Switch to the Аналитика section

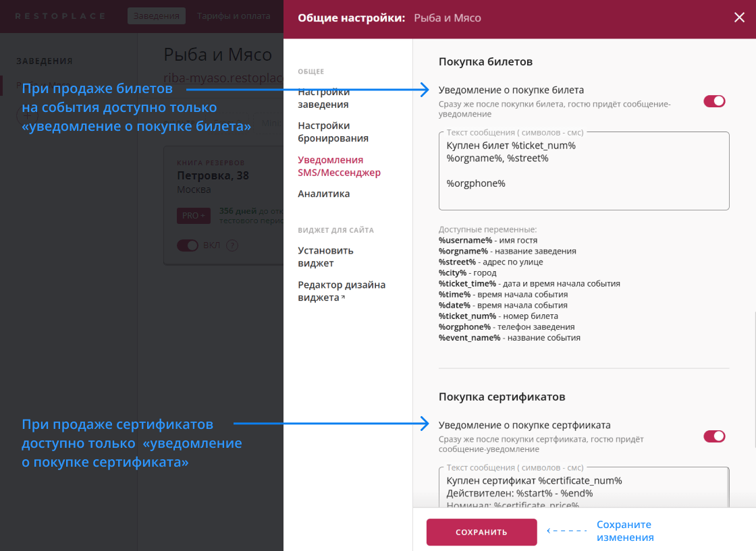point(323,194)
